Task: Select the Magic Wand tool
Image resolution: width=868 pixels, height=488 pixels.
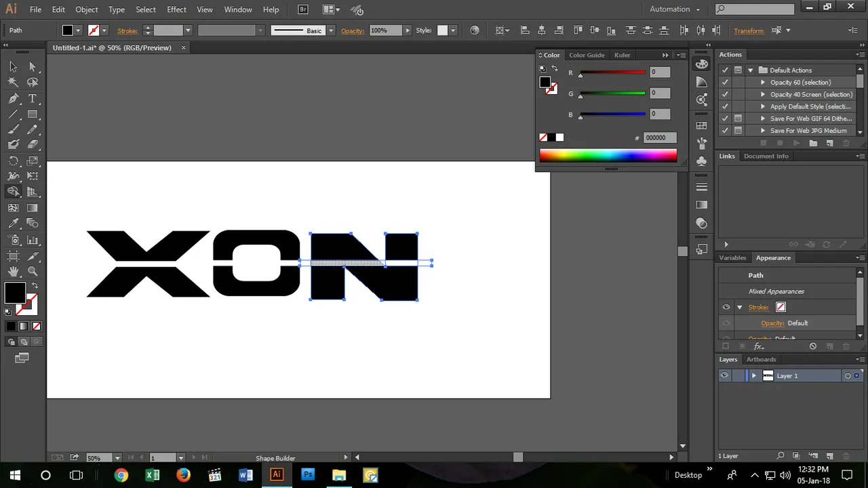Action: click(13, 82)
